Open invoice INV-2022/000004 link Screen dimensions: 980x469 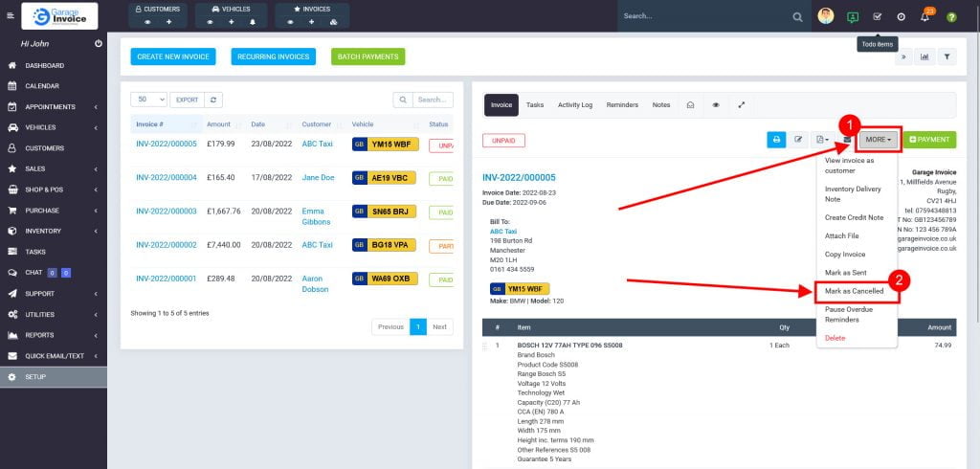(166, 177)
